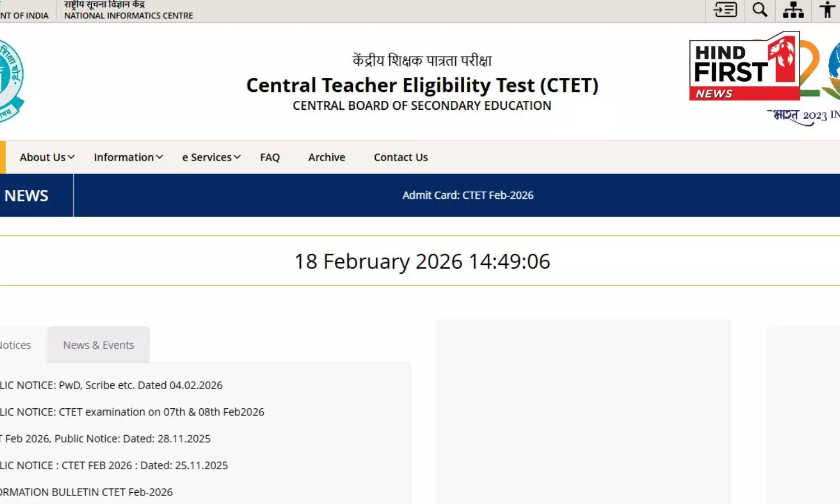Open the Information dropdown menu
The height and width of the screenshot is (504, 840).
pyautogui.click(x=128, y=157)
